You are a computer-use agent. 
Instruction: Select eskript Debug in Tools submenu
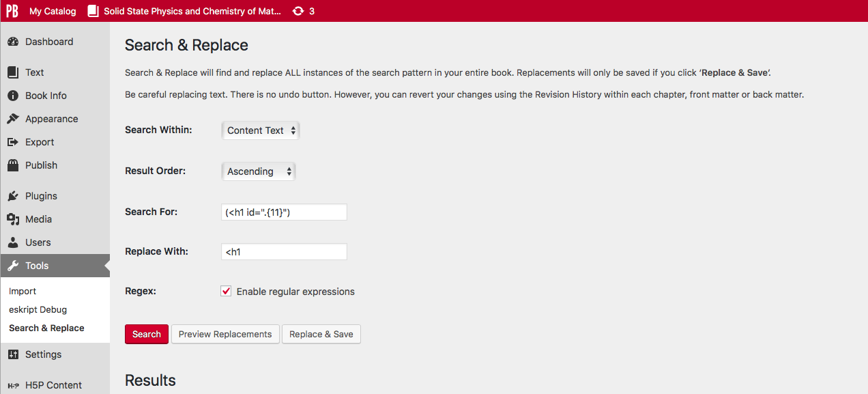click(x=38, y=309)
